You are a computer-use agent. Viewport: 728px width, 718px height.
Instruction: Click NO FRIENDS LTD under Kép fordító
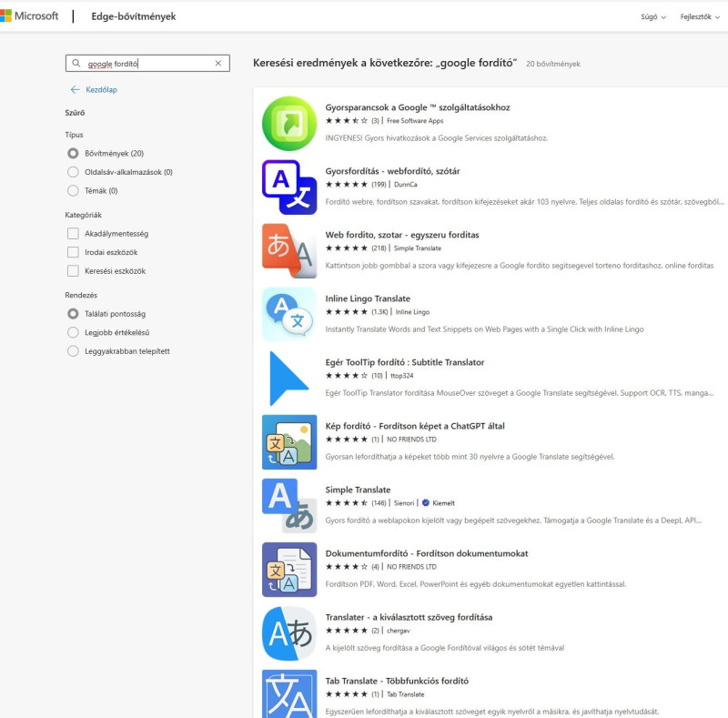pos(411,440)
